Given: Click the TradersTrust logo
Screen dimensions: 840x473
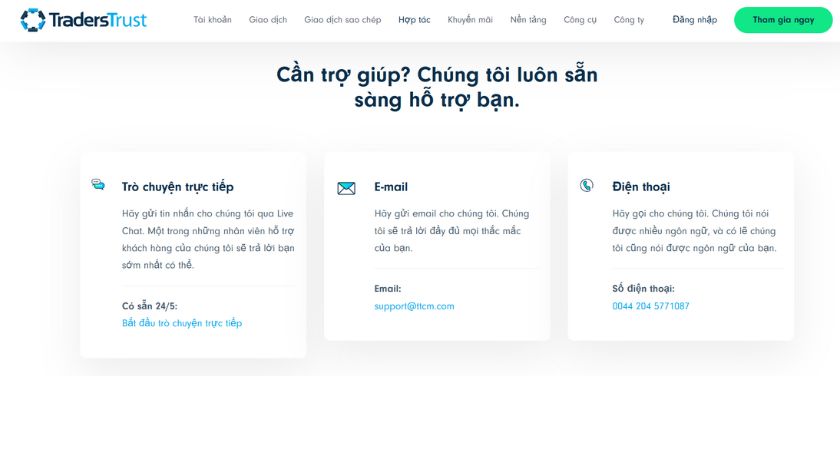Looking at the screenshot, I should (83, 20).
